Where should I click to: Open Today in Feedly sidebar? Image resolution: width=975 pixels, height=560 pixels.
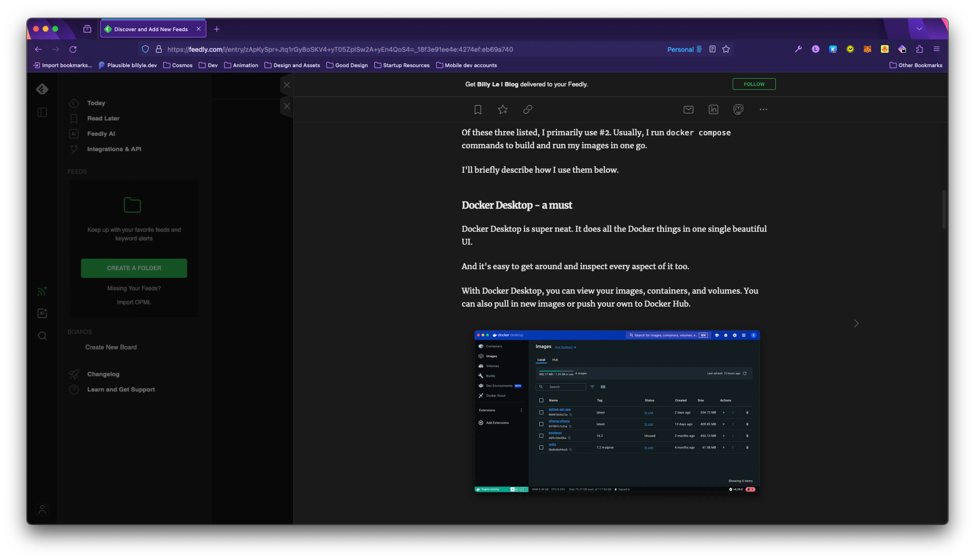(96, 103)
